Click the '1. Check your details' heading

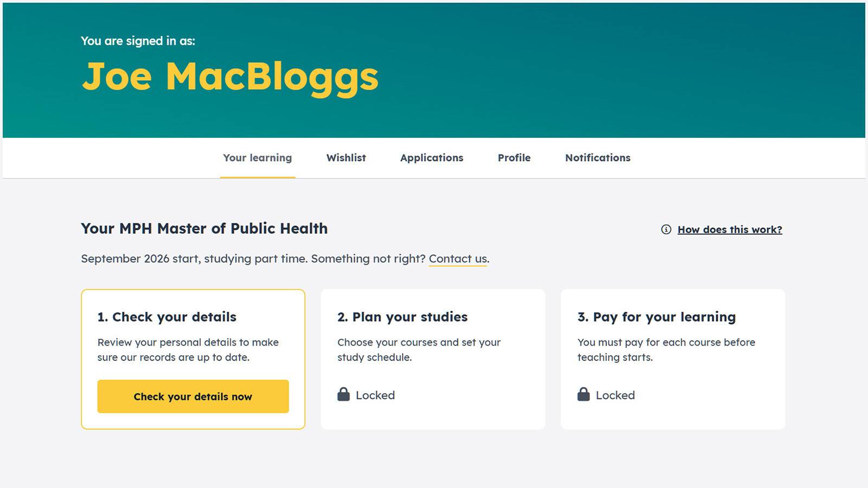167,317
